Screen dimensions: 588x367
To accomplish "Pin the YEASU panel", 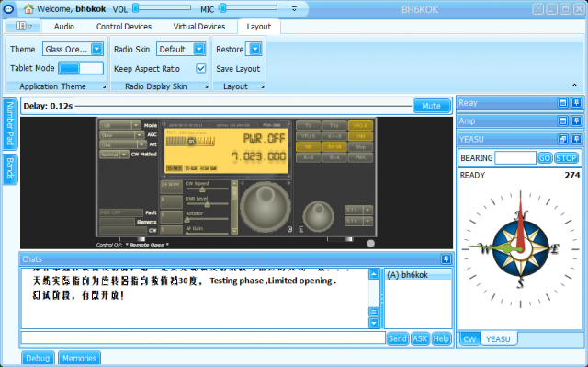I will click(576, 139).
